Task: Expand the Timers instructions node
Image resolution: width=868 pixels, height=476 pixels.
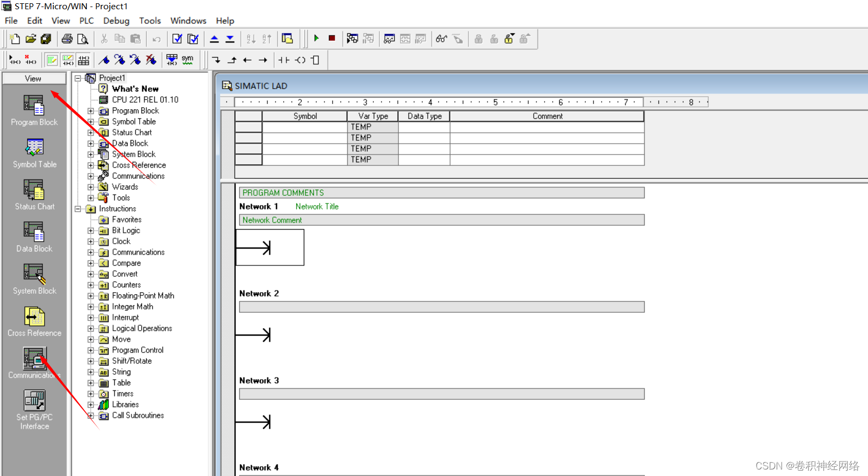Action: (91, 394)
